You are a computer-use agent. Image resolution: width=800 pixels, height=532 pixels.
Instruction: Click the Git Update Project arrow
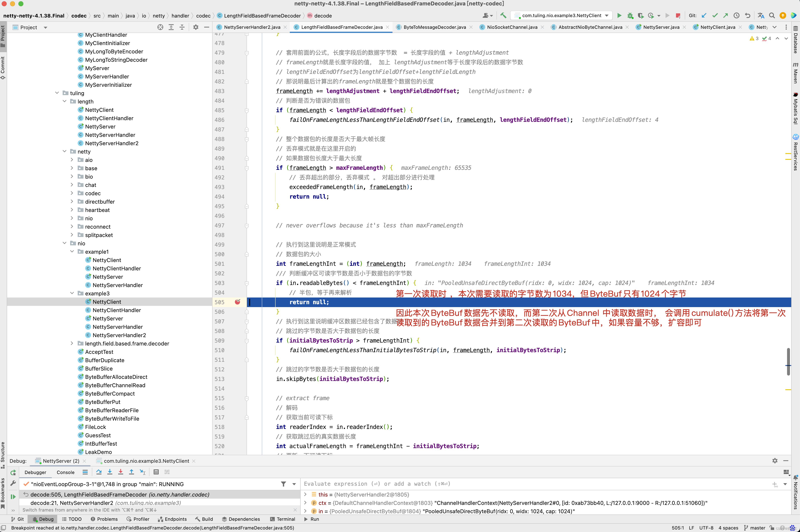coord(704,16)
